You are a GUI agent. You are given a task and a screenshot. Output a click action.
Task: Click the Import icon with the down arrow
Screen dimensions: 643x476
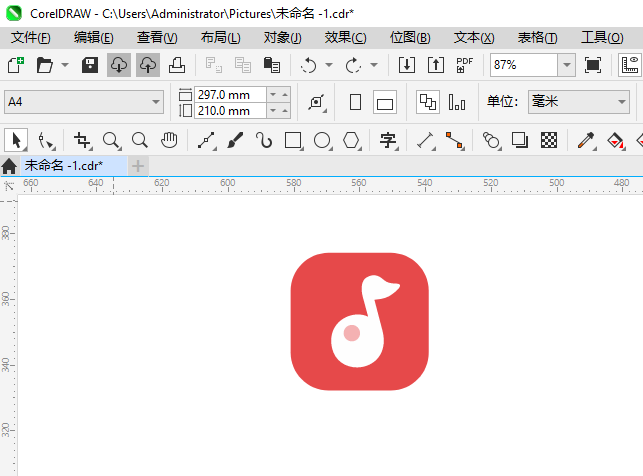(407, 65)
